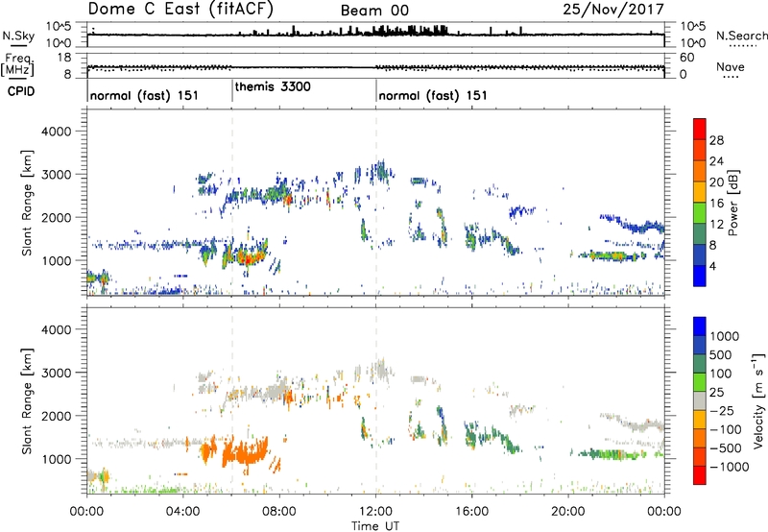The image size is (768, 532).
Task: Click the '3000' tick on the velocity panel
Action: click(56, 373)
